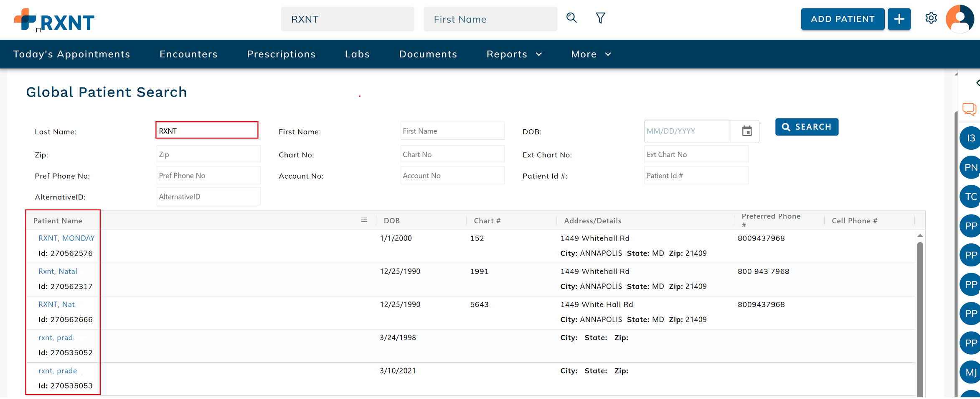Collapse the right sidebar chevron
The width and height of the screenshot is (980, 399).
(x=977, y=83)
